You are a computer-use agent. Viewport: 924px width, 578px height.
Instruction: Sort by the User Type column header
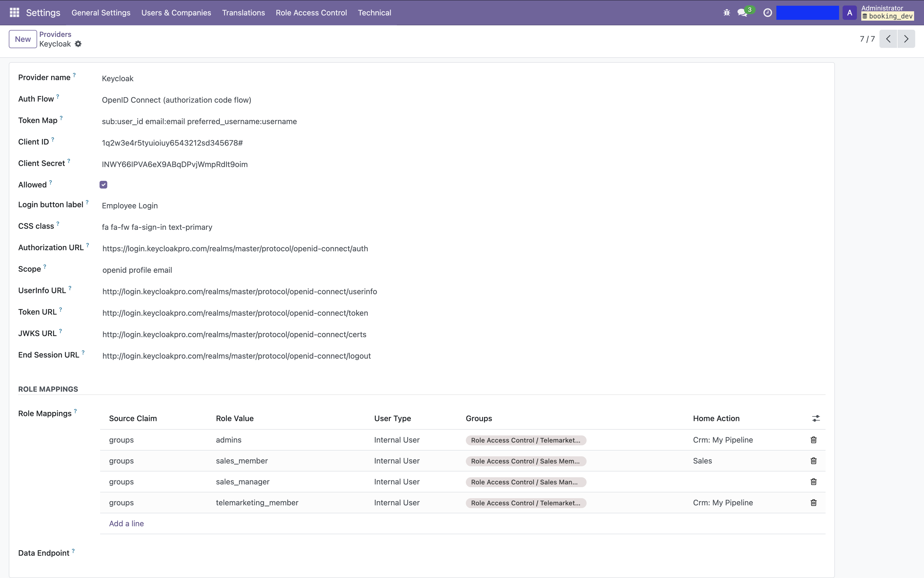(392, 419)
